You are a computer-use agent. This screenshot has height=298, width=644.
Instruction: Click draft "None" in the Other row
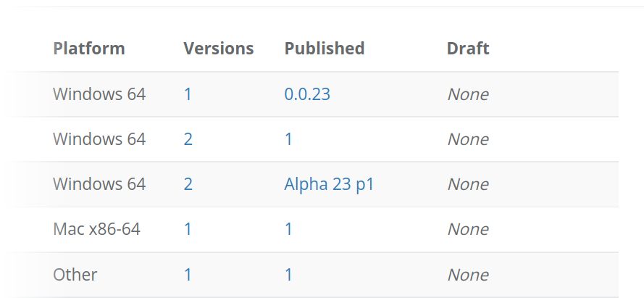[x=467, y=275]
